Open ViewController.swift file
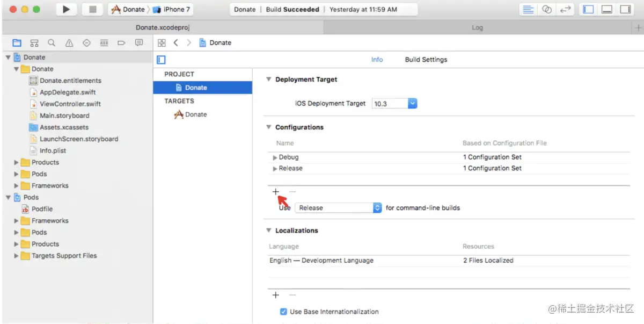 coord(70,104)
